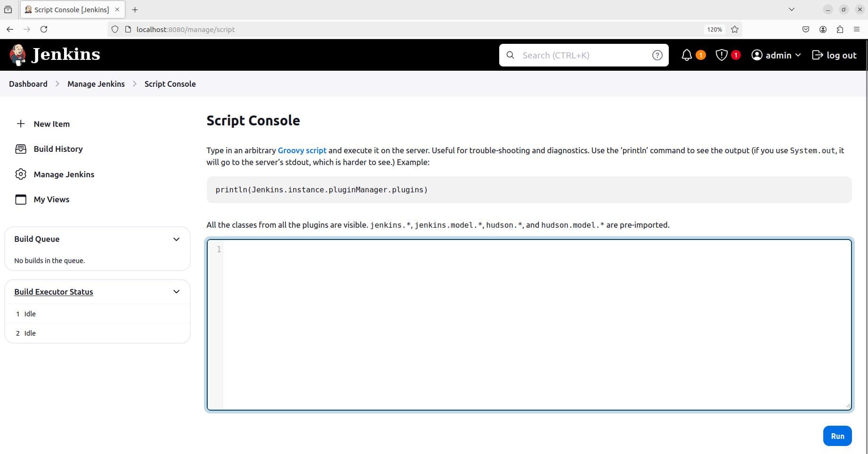
Task: Click the browser address bar URL
Action: click(186, 29)
